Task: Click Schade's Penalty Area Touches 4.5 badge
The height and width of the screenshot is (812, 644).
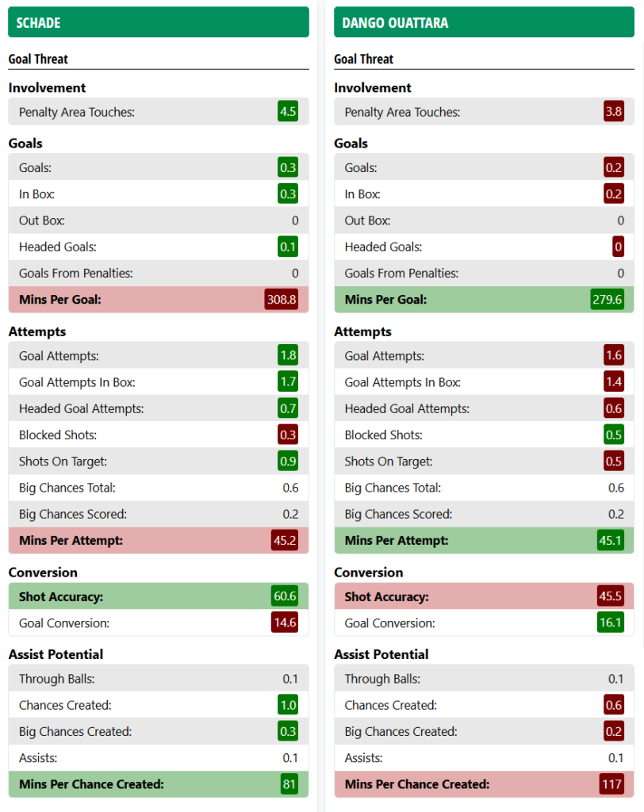Action: [x=288, y=112]
